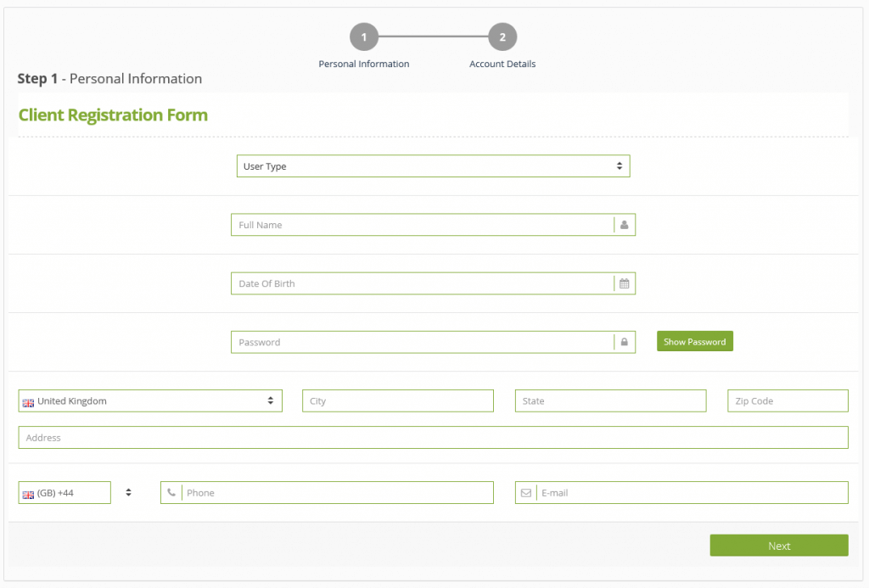Screen dimensions: 869x588
Task: Click the Address text field
Action: tap(433, 438)
